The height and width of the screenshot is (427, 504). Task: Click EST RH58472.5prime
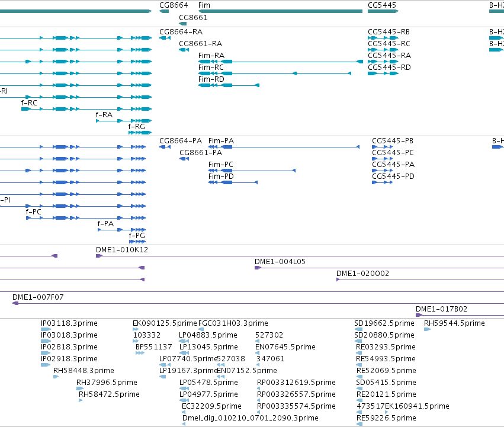(110, 394)
